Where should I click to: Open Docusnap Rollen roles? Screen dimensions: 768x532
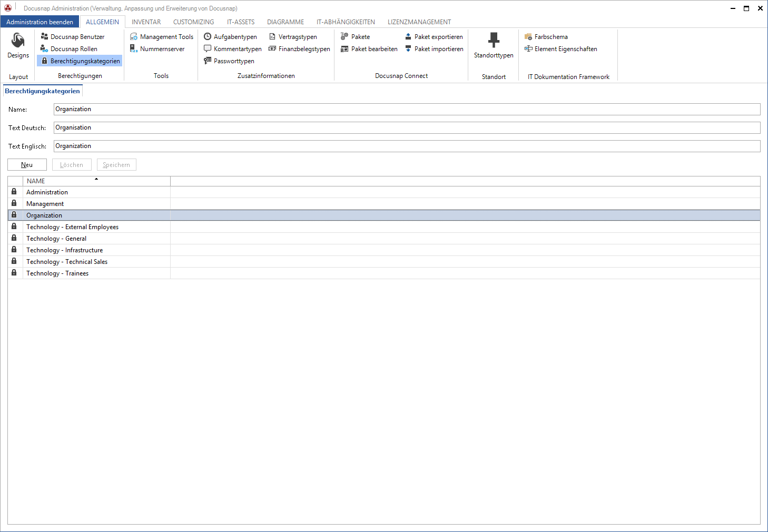pyautogui.click(x=69, y=49)
